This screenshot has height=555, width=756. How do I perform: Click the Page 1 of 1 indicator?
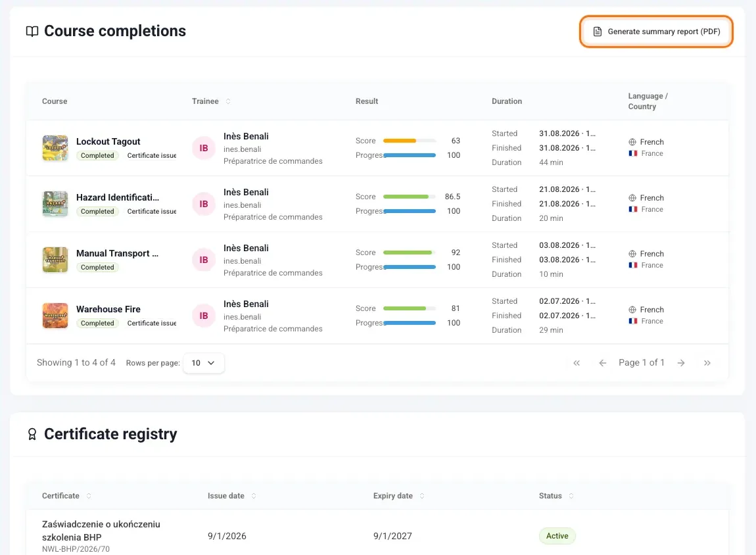pos(641,362)
